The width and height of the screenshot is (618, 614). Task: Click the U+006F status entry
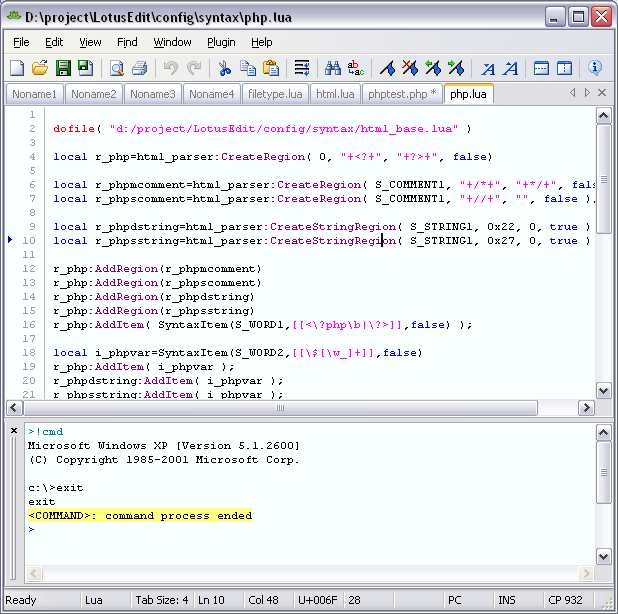click(318, 600)
